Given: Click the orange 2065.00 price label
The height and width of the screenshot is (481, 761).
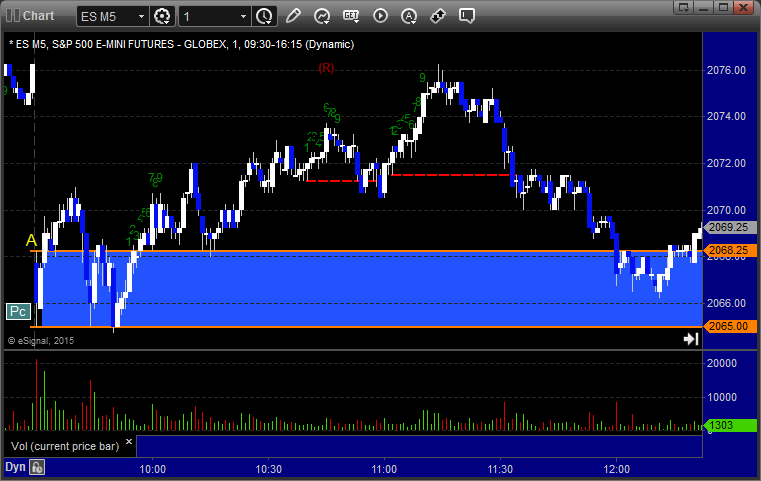Looking at the screenshot, I should [729, 326].
